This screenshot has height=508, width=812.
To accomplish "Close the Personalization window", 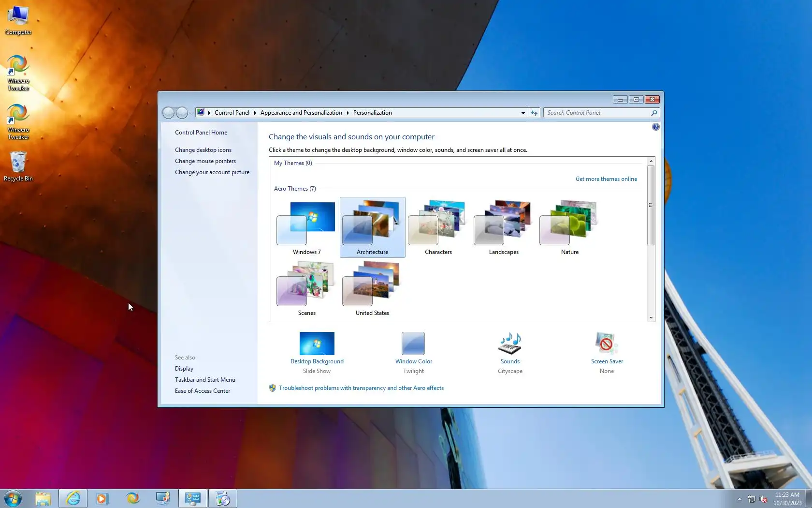I will click(x=652, y=100).
